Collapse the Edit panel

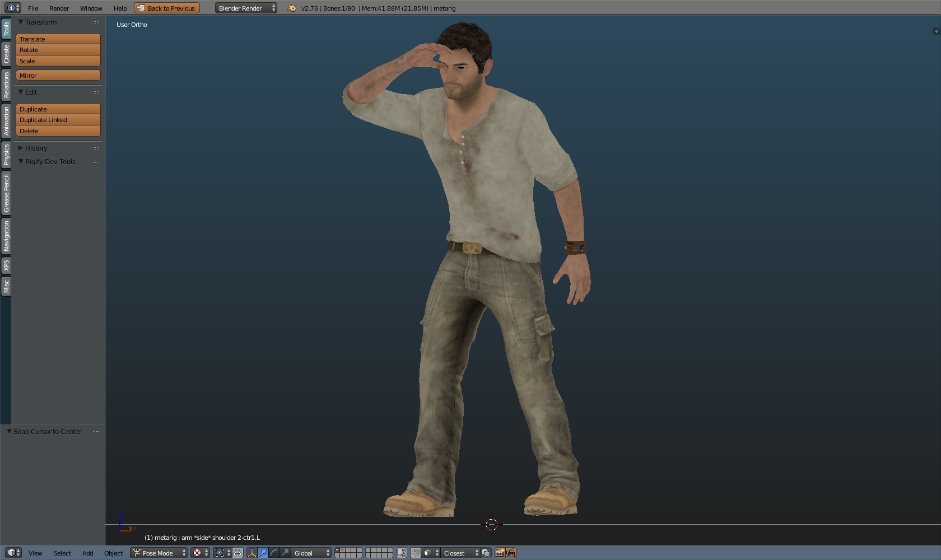pyautogui.click(x=21, y=92)
